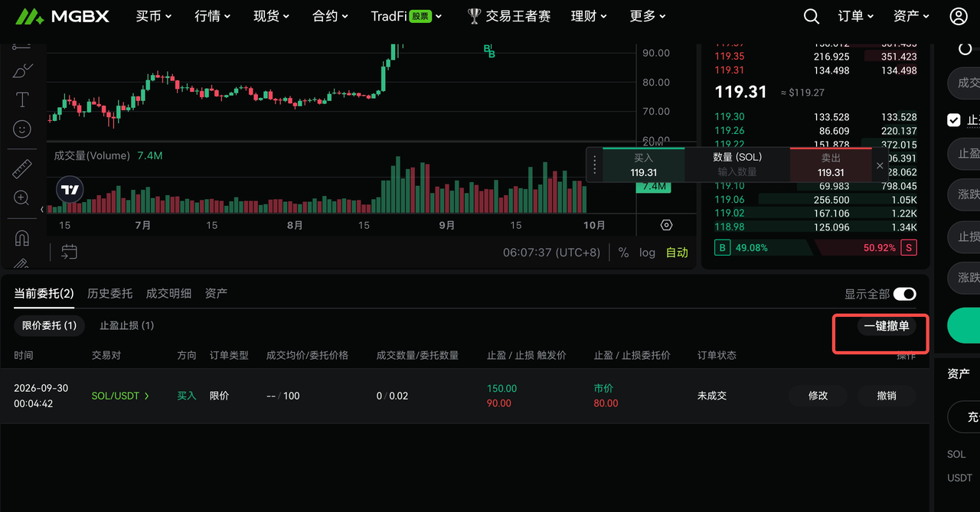980x512 pixels.
Task: Open the search magnifier in header
Action: [x=812, y=16]
